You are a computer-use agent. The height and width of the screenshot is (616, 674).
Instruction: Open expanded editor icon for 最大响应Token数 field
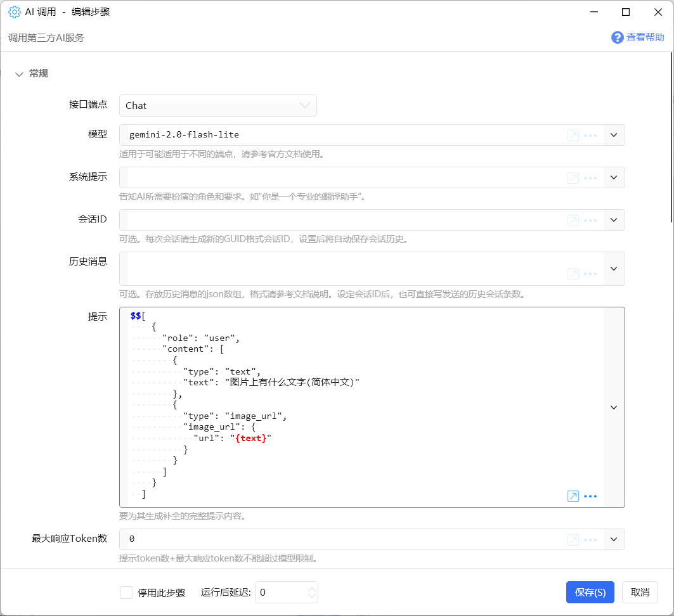click(573, 540)
